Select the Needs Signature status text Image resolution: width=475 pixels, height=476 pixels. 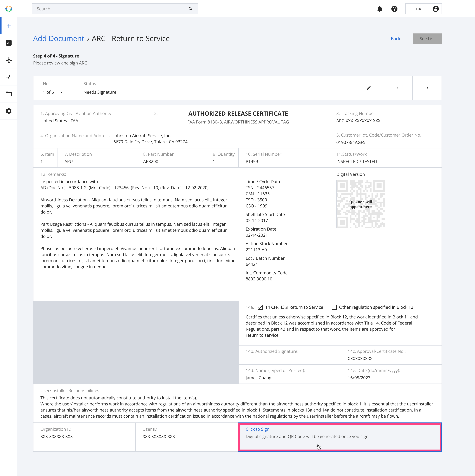click(x=100, y=92)
